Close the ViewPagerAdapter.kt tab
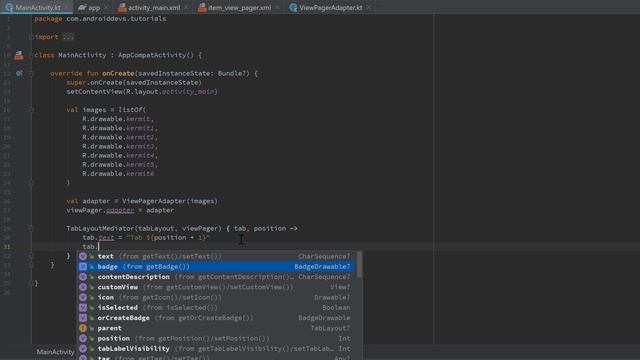This screenshot has width=640, height=360. point(369,7)
